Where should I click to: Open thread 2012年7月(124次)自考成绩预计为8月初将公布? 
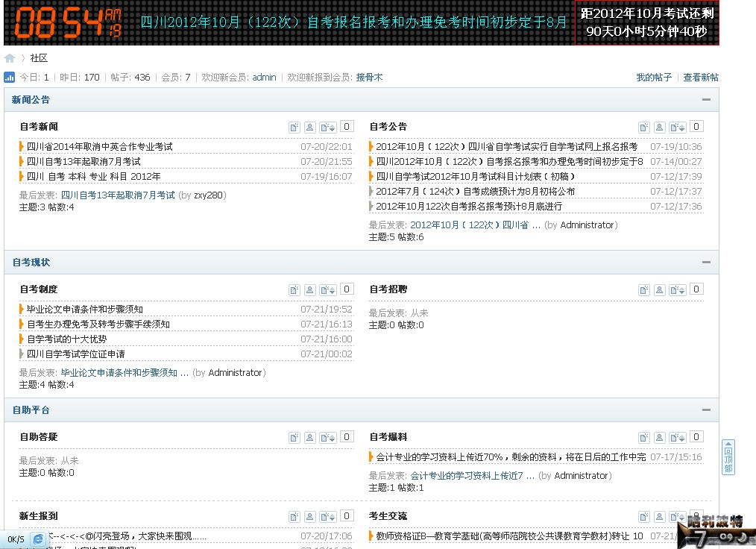coord(476,192)
